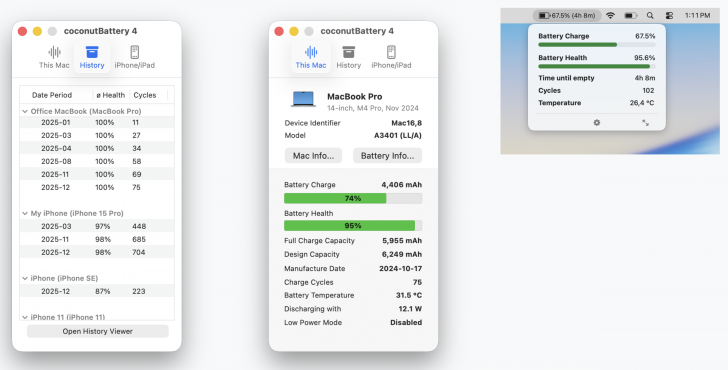Click active History tab in left window
728x370 pixels.
92,58
